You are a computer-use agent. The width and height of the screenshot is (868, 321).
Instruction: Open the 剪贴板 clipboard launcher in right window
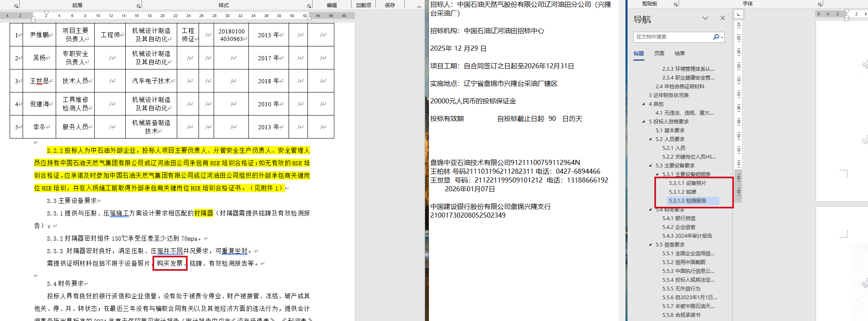tap(676, 4)
